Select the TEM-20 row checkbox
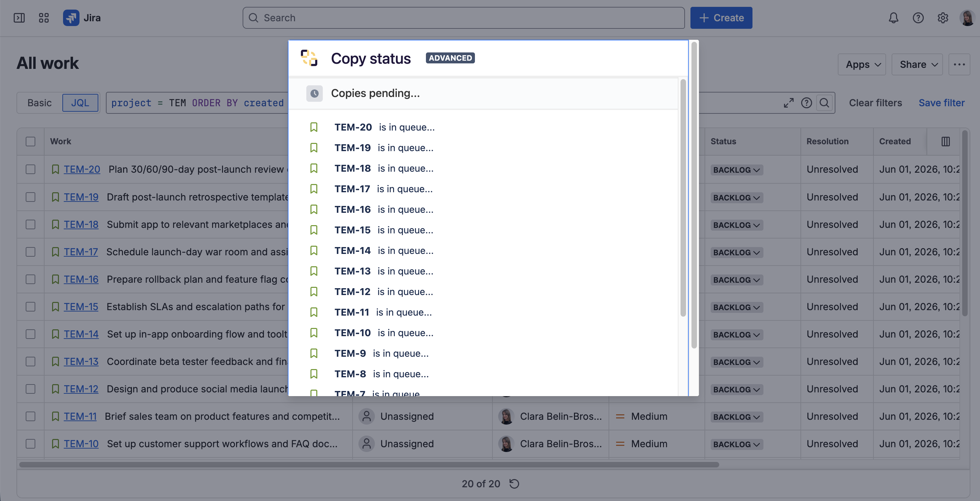The width and height of the screenshot is (980, 501). [x=30, y=169]
